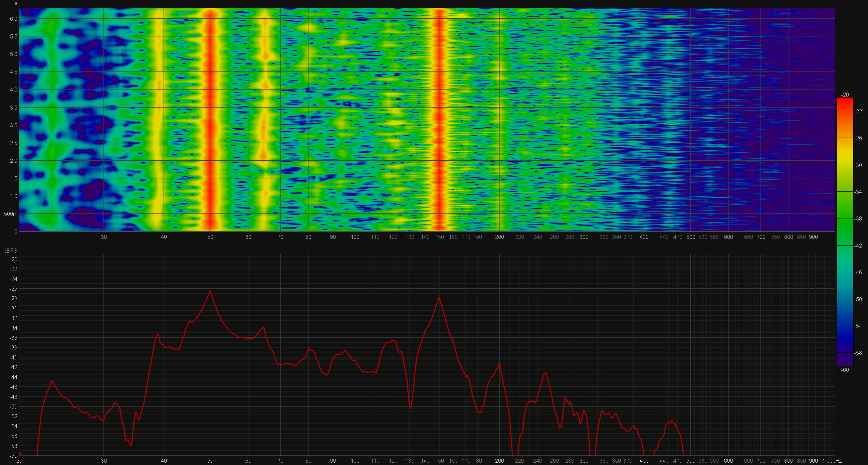
Task: Click "-38" on the color scale legend
Action: click(x=858, y=218)
